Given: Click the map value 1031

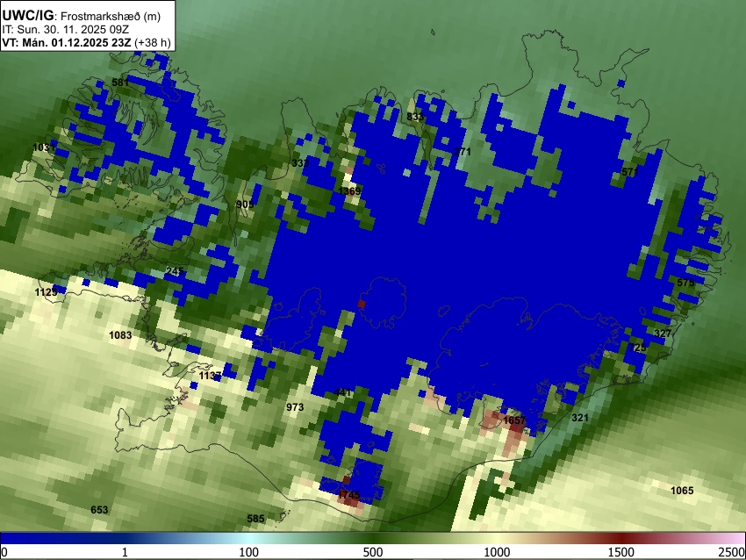Looking at the screenshot, I should [44, 147].
